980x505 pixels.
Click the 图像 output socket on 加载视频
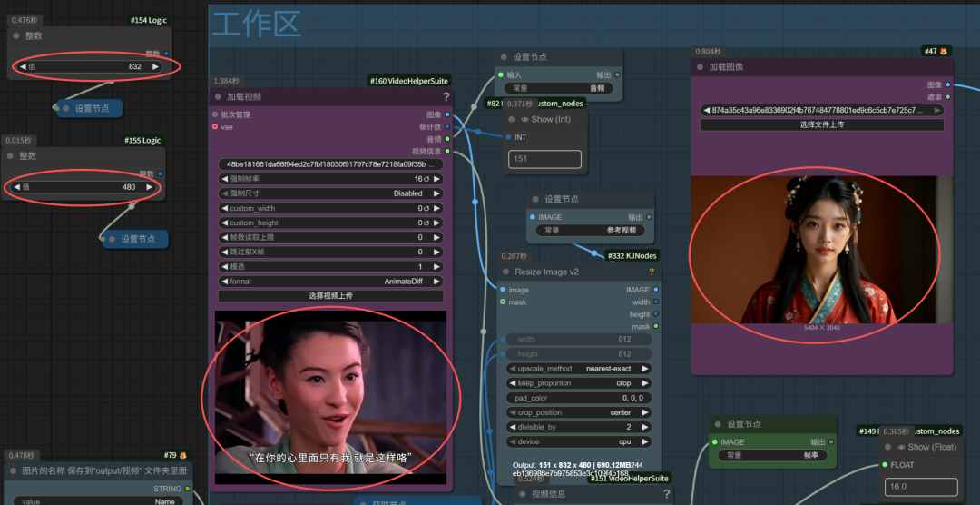click(x=446, y=114)
